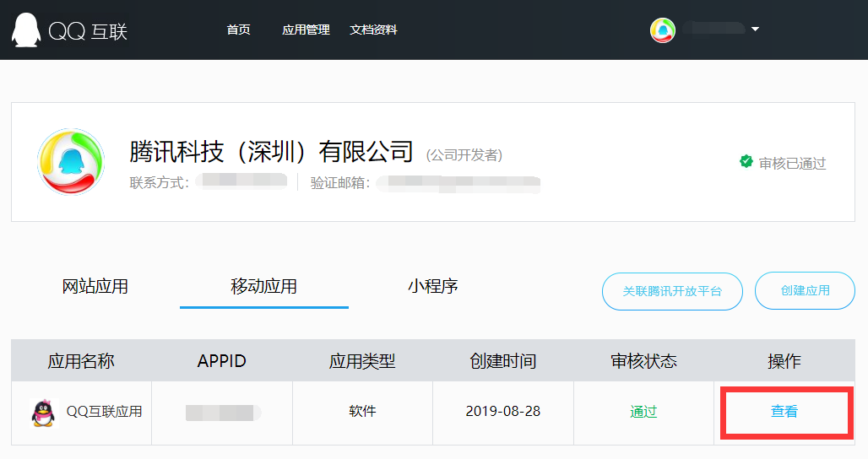Click the 操作 column header
Image resolution: width=868 pixels, height=459 pixels.
click(x=784, y=361)
